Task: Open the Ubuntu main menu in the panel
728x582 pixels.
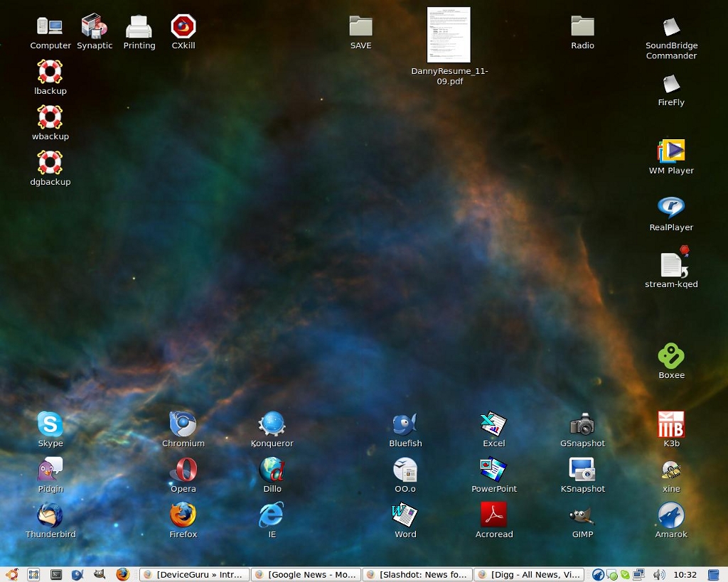Action: [x=12, y=575]
